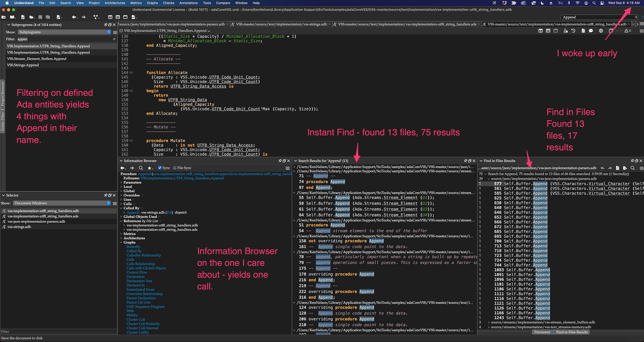Toggle the Sync checkbox in Information Browser
This screenshot has height=342, width=644.
coord(160,168)
